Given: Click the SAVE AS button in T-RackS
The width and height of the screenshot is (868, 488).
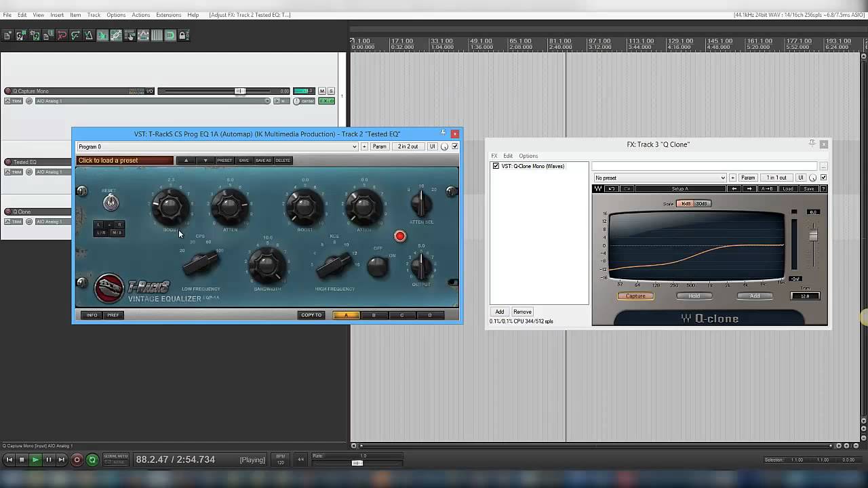Looking at the screenshot, I should tap(263, 161).
